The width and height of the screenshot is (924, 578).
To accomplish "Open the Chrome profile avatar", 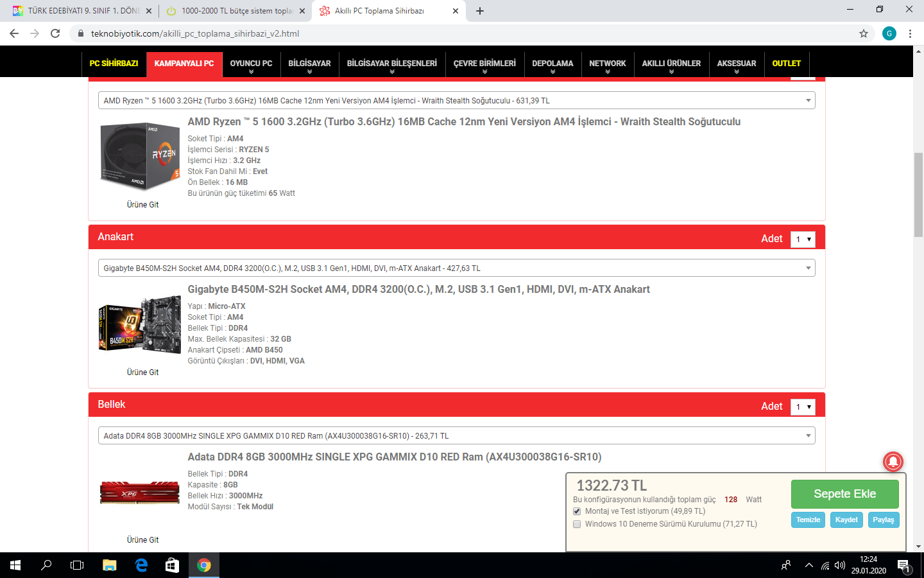I will tap(889, 33).
